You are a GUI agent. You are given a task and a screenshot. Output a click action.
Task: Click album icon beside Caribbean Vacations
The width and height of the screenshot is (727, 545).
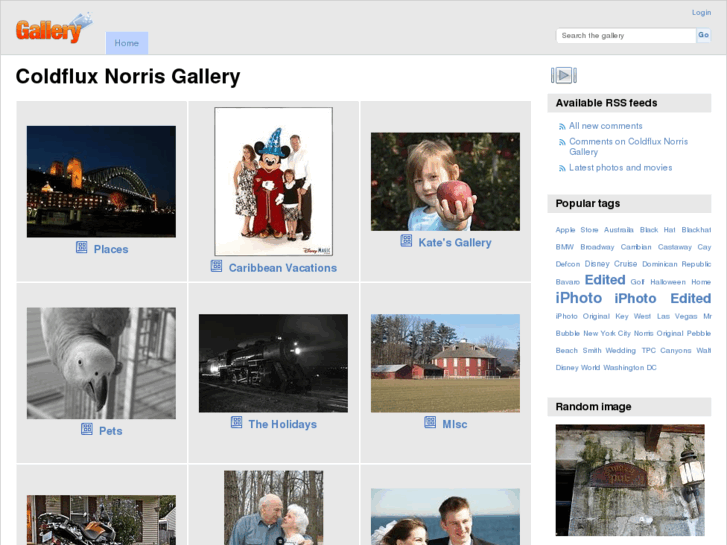pos(216,266)
